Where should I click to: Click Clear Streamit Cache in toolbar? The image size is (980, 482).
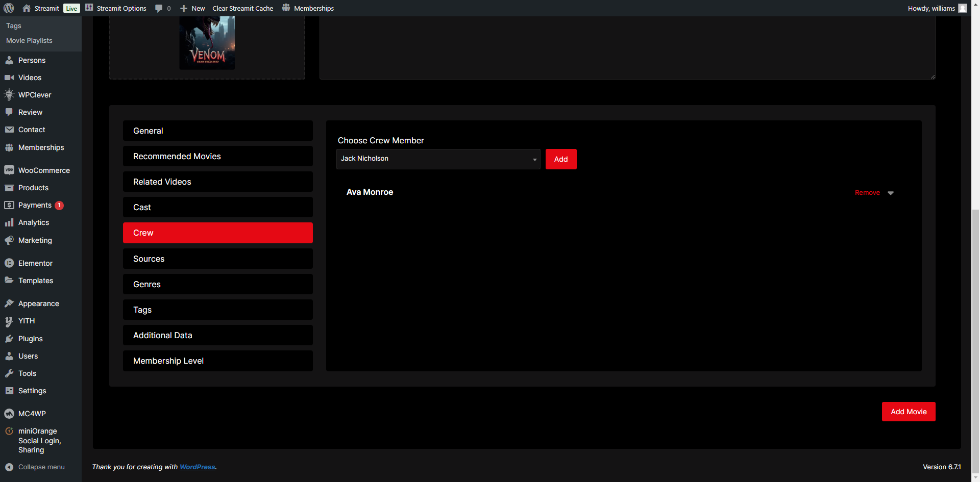pos(242,8)
